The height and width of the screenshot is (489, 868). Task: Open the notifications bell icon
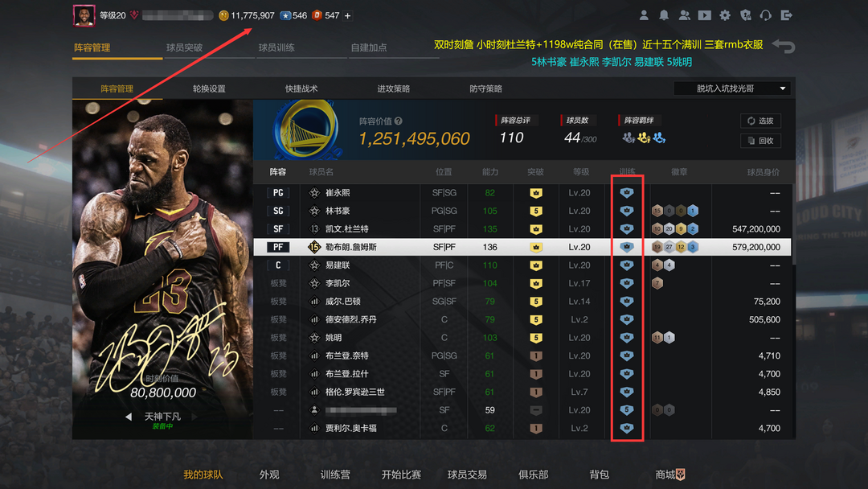pos(664,15)
